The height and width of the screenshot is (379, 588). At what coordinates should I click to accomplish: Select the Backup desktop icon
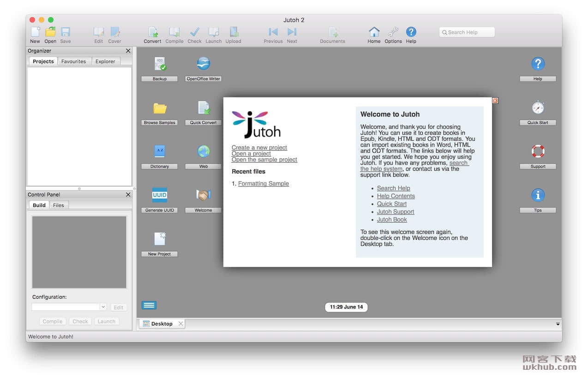pyautogui.click(x=160, y=64)
